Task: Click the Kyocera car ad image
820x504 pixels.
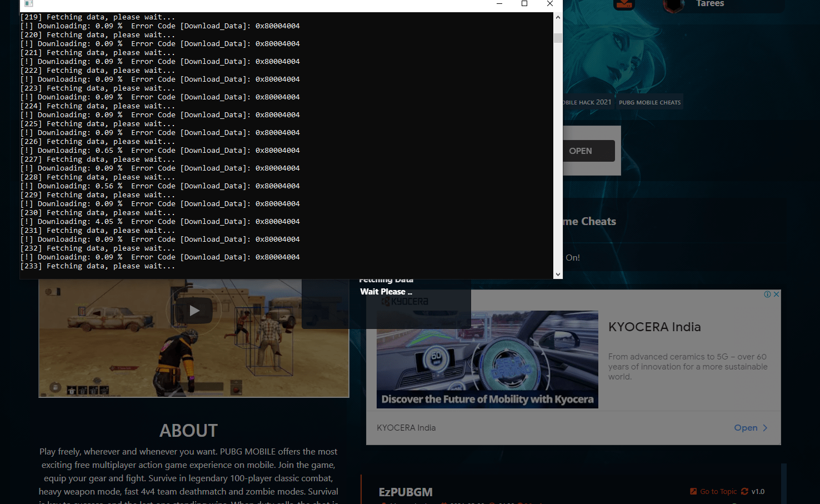Action: 487,359
